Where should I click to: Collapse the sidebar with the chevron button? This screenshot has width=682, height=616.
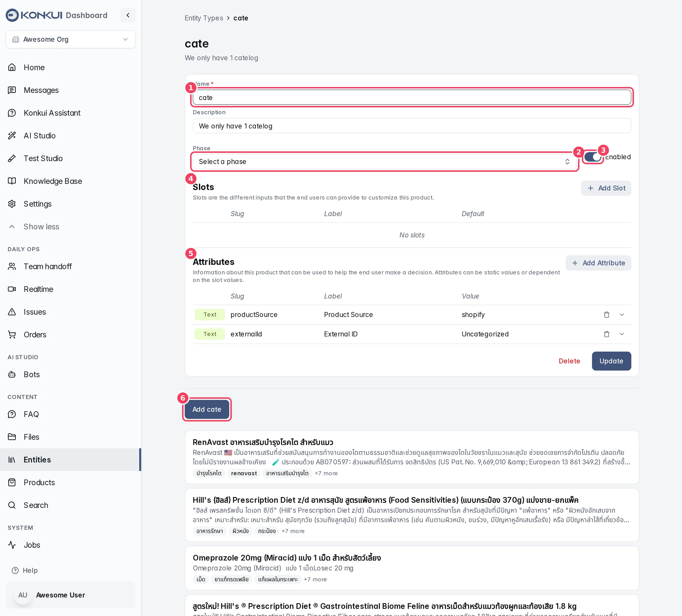coord(128,15)
